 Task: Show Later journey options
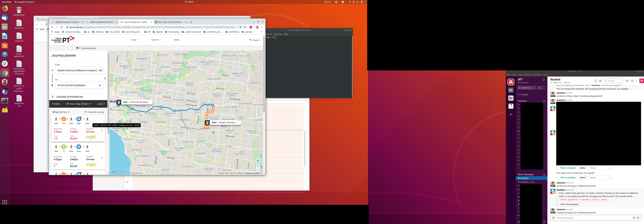coord(101,104)
